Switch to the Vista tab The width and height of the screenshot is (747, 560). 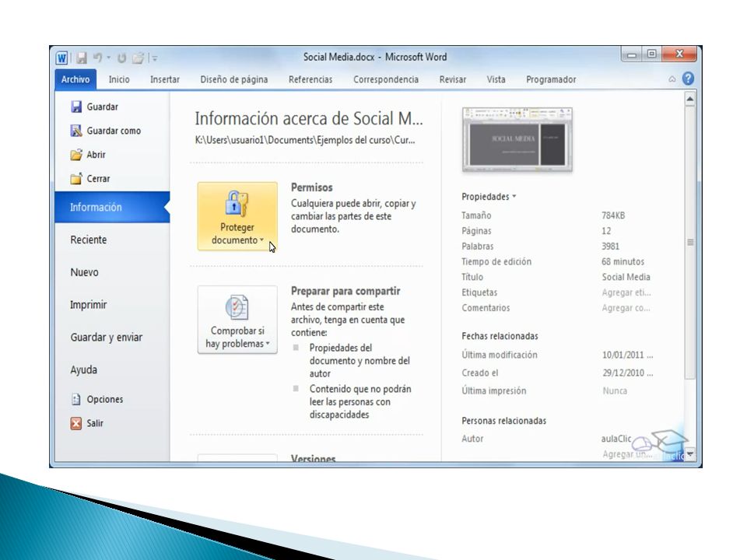[x=496, y=79]
